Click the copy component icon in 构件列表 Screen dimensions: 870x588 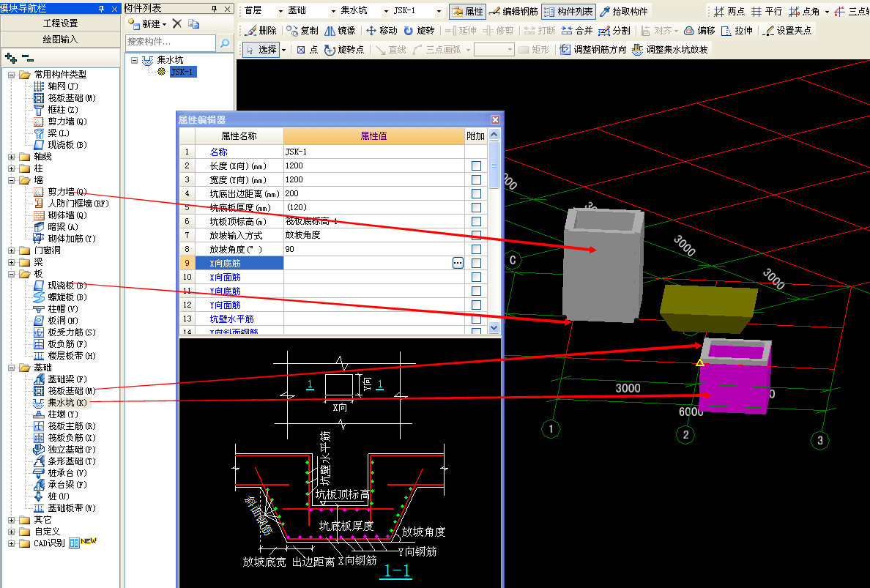(193, 23)
